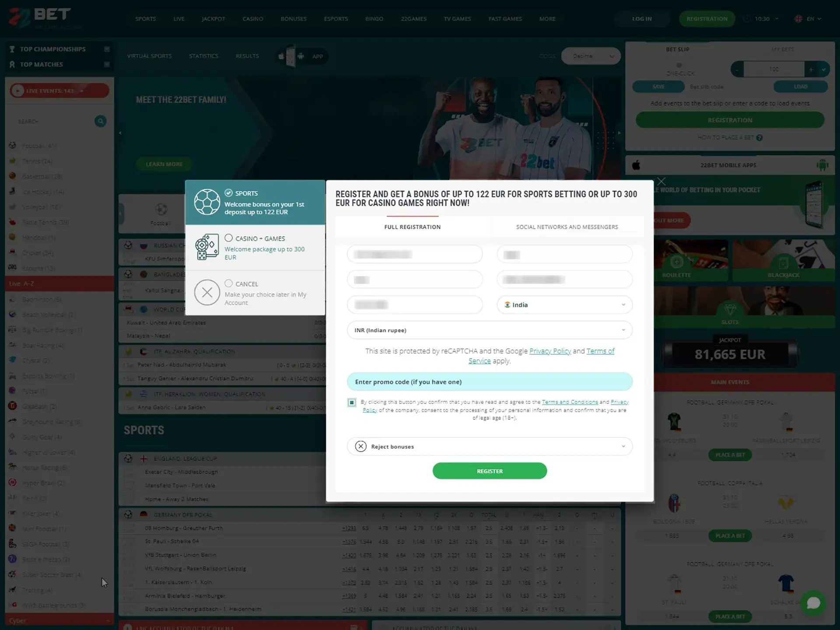The height and width of the screenshot is (630, 840).
Task: Select Social Networks and Messengers tab
Action: (x=567, y=227)
